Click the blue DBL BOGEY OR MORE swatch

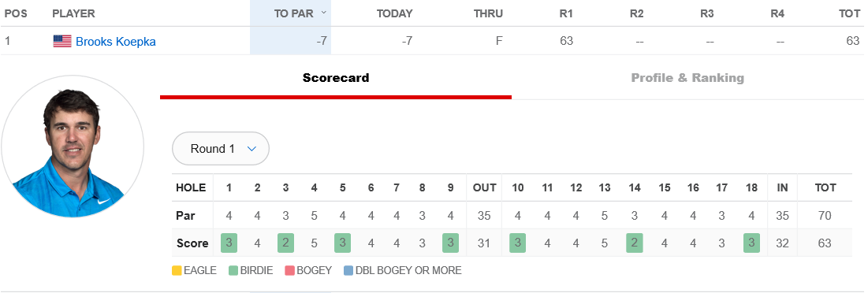[348, 271]
